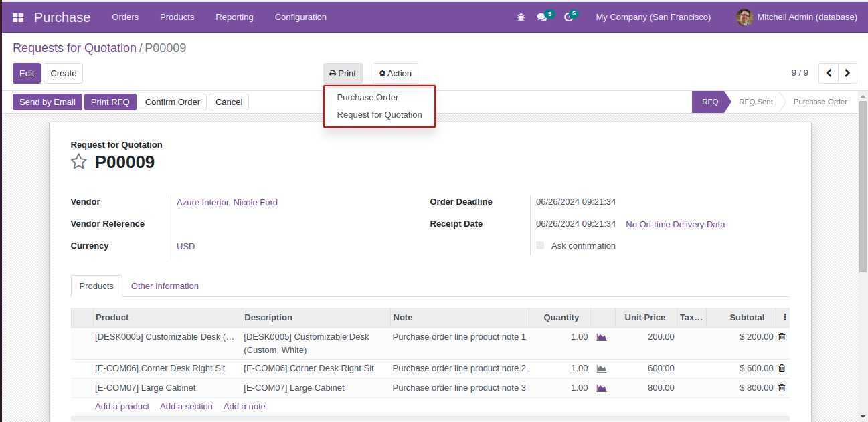Open optional columns menu in table header
Screen dimensions: 868x422
tap(785, 318)
